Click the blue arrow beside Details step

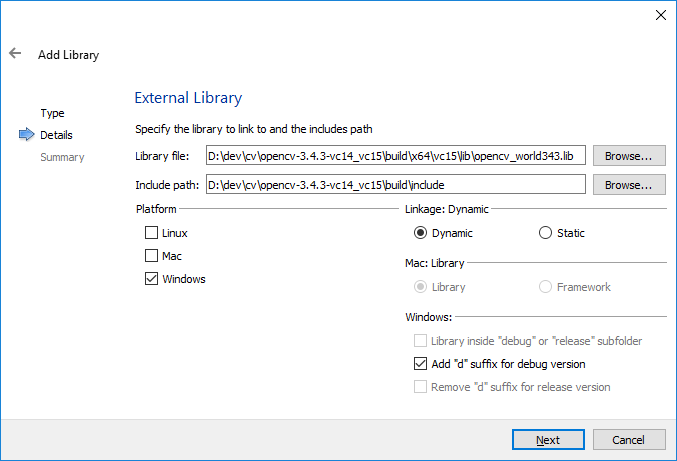click(x=26, y=134)
